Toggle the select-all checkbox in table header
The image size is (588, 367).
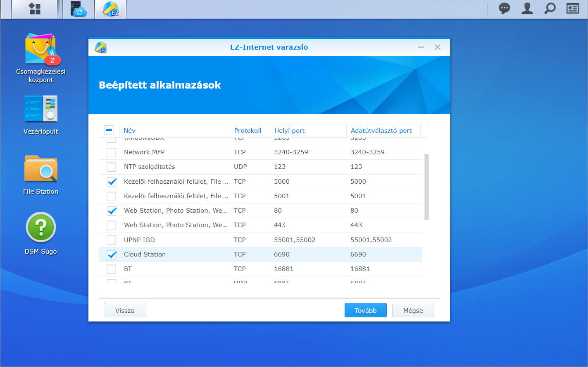(109, 130)
